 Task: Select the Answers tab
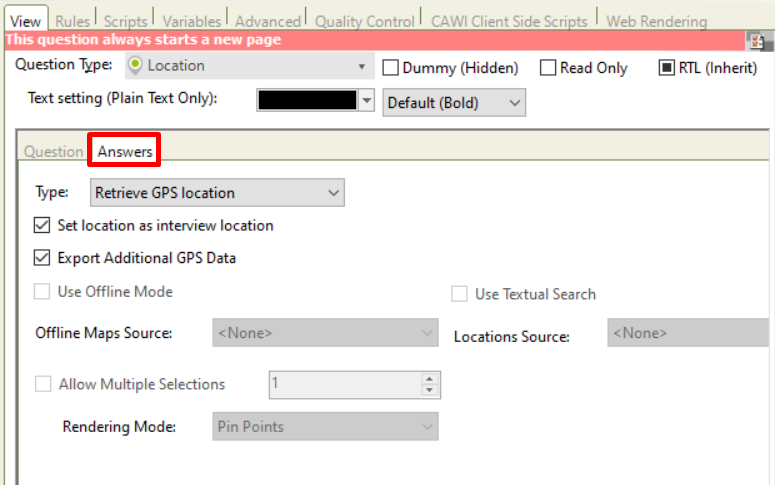coord(125,152)
